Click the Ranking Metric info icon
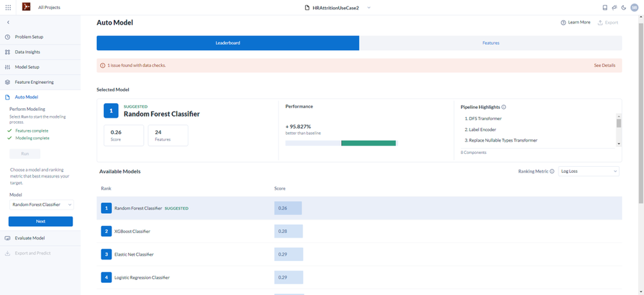The image size is (644, 295). [552, 171]
